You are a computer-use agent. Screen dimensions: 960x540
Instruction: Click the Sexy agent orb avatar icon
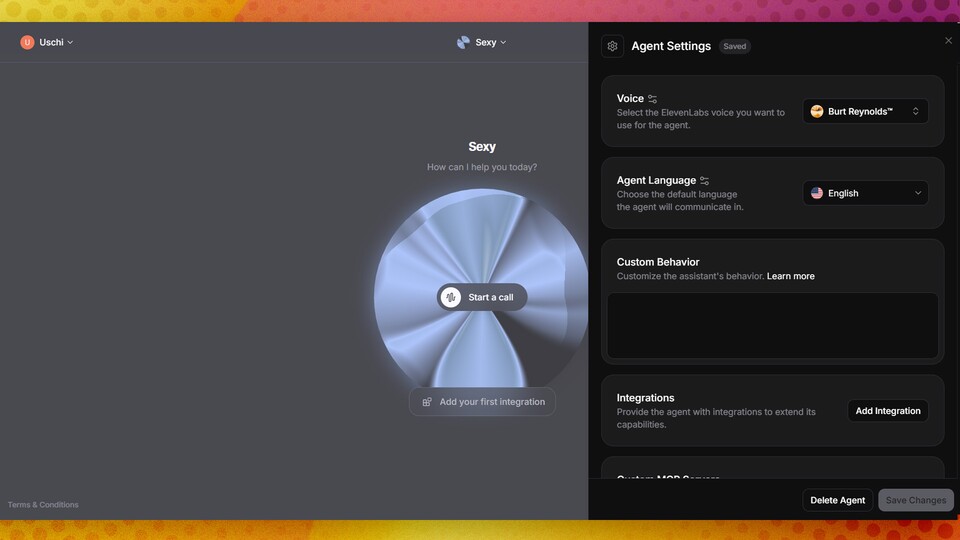tap(463, 42)
